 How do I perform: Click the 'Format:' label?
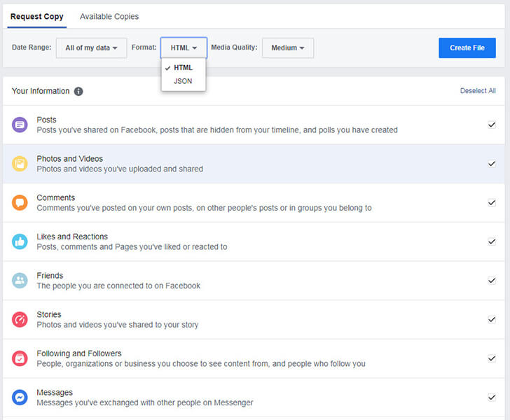pos(144,48)
